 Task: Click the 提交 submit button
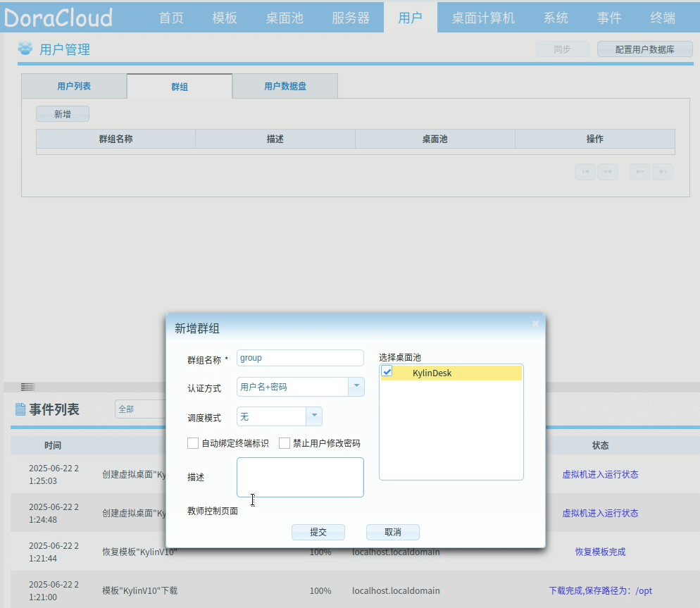[x=318, y=532]
